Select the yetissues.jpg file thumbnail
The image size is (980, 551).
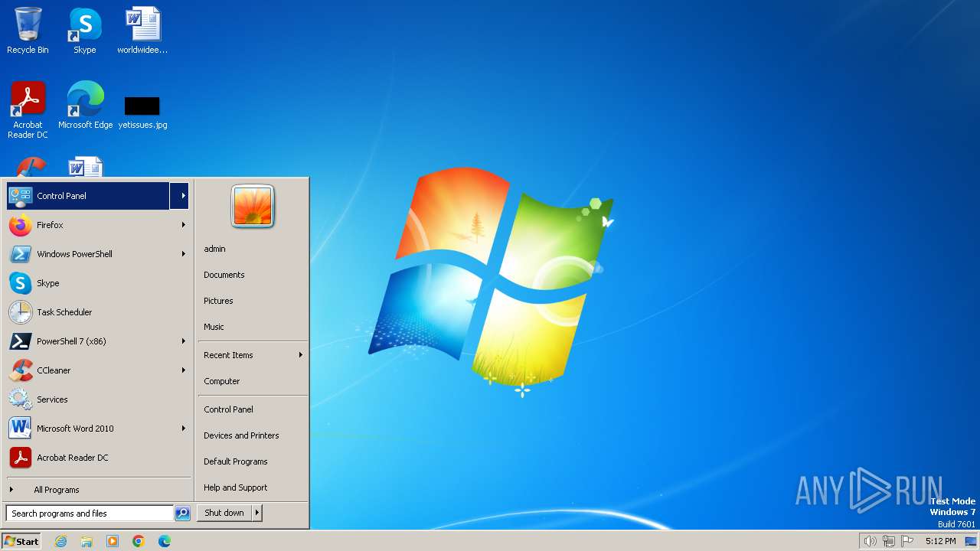142,106
